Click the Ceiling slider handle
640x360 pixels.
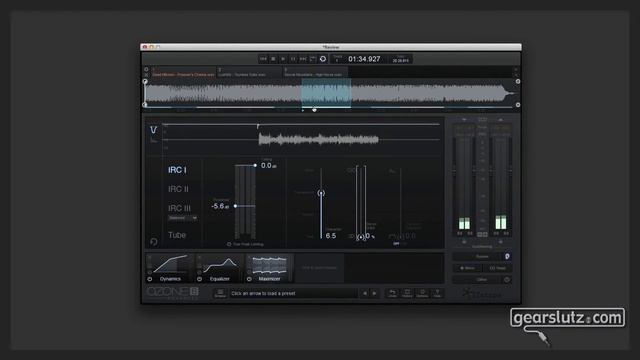255,165
